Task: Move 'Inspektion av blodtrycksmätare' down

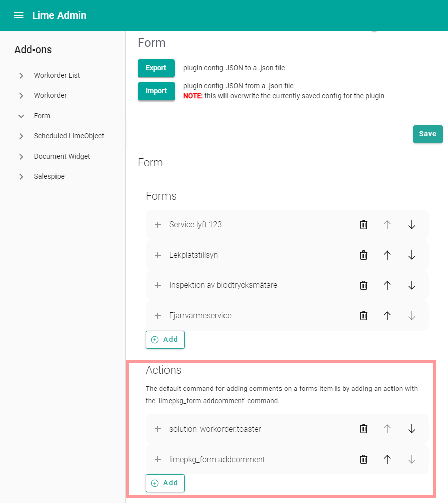Action: [412, 285]
